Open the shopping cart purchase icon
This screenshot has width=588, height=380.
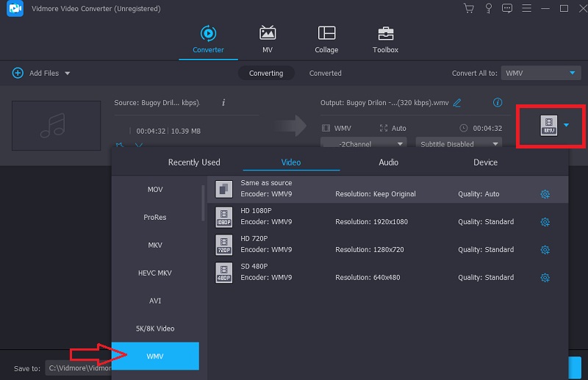point(468,9)
